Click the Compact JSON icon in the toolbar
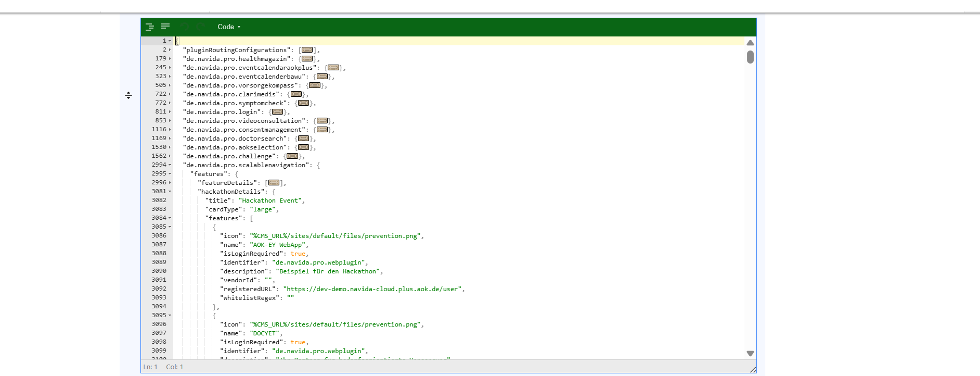 (165, 27)
